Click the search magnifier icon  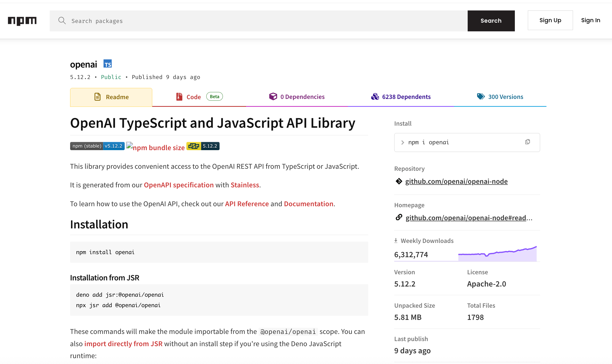click(62, 21)
